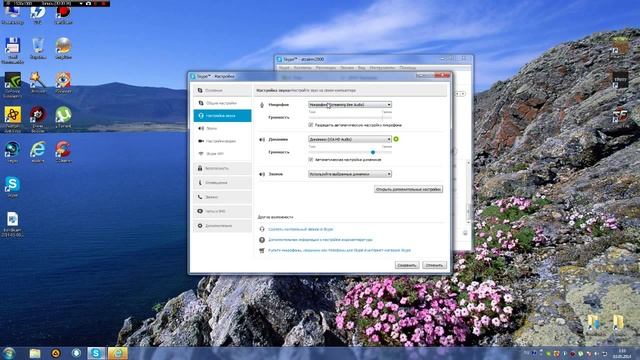Open Вид menu in background Skype window
The height and width of the screenshot is (360, 640).
point(362,68)
